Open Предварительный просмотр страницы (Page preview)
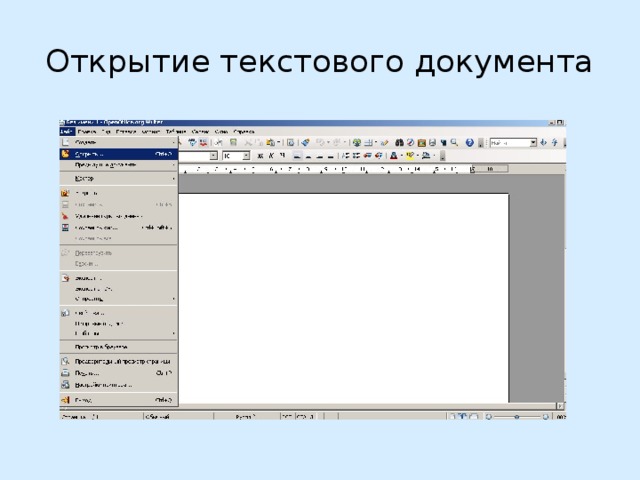Screen dimensions: 640x480 coord(118,362)
